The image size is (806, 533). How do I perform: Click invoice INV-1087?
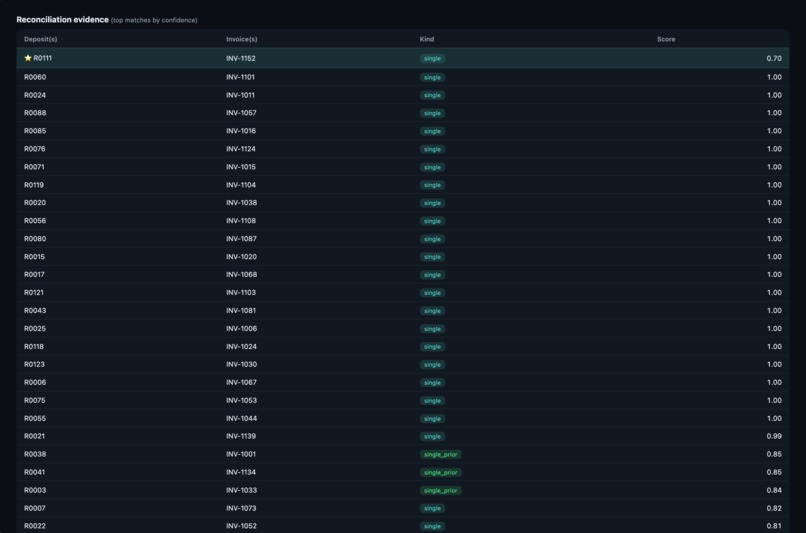coord(241,238)
